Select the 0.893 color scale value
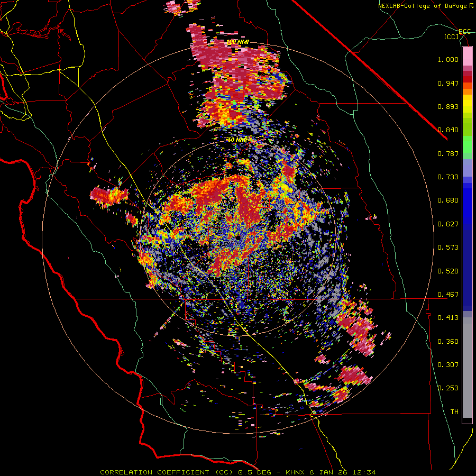The height and width of the screenshot is (476, 476). 448,106
